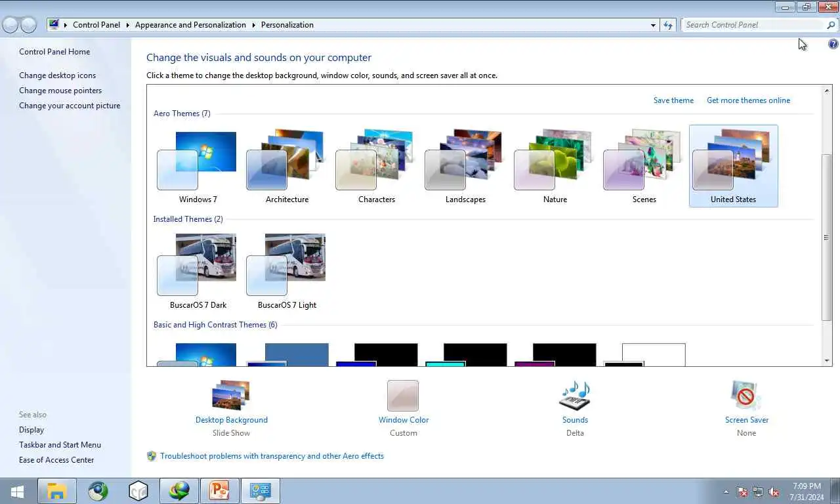The image size is (840, 504).
Task: Select the Personalization breadcrumb
Action: point(287,25)
